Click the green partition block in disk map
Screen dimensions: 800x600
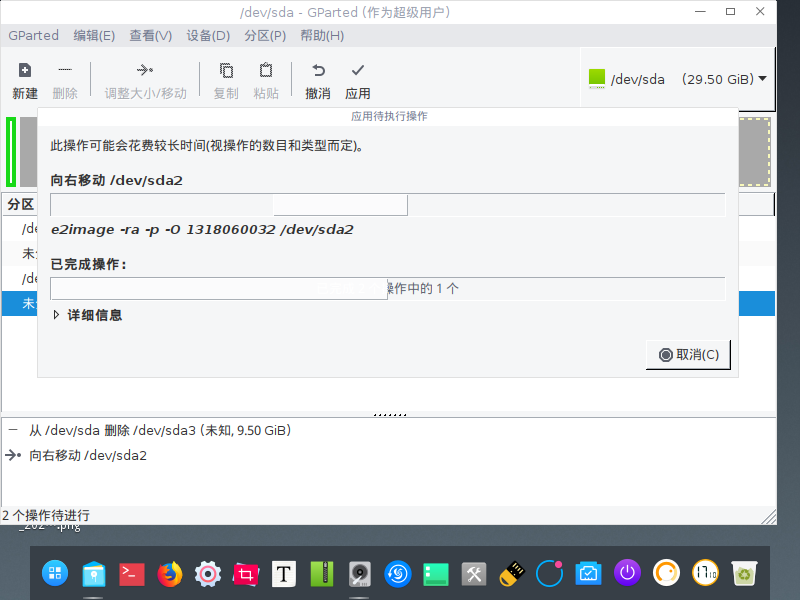click(x=11, y=152)
